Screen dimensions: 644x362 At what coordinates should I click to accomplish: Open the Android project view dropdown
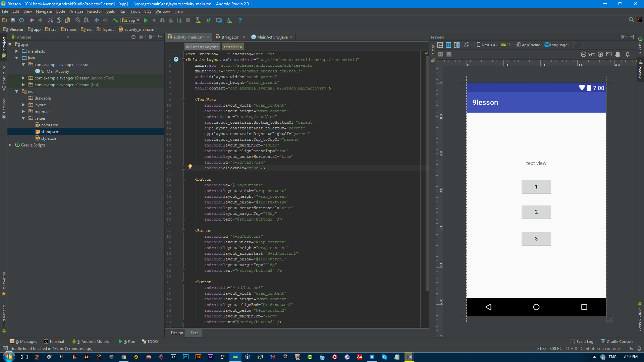click(40, 37)
